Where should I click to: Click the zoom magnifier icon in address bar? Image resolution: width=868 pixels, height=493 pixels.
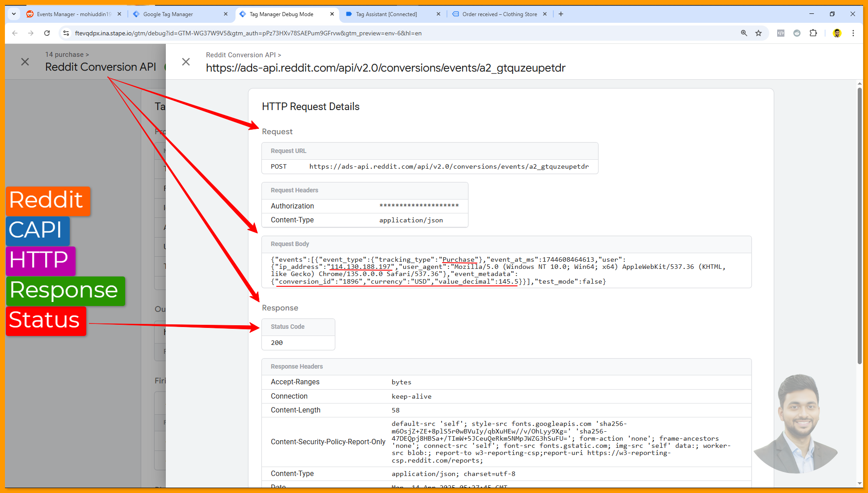[744, 33]
